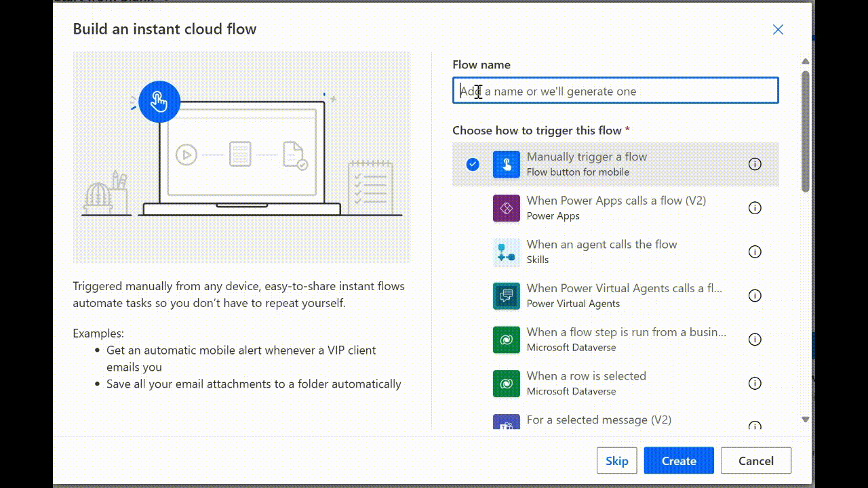Viewport: 868px width, 488px height.
Task: Click Dataverse icon for flow step trigger
Action: pyautogui.click(x=507, y=340)
